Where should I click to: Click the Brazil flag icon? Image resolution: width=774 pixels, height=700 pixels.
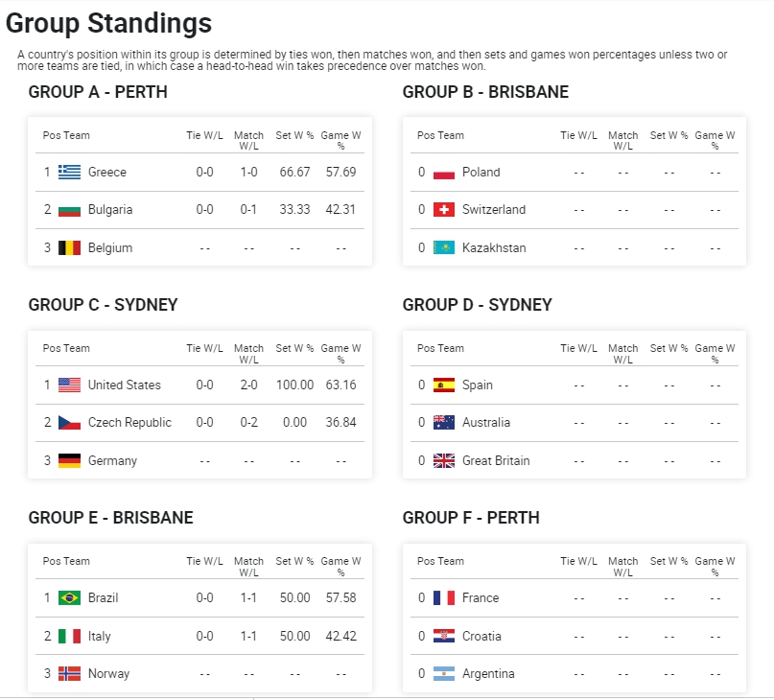(69, 598)
